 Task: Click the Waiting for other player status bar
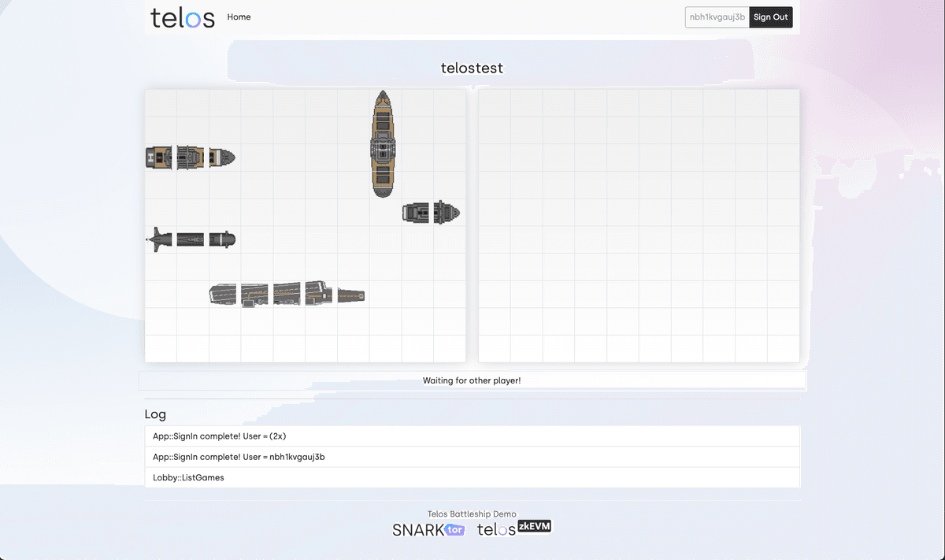(x=472, y=380)
